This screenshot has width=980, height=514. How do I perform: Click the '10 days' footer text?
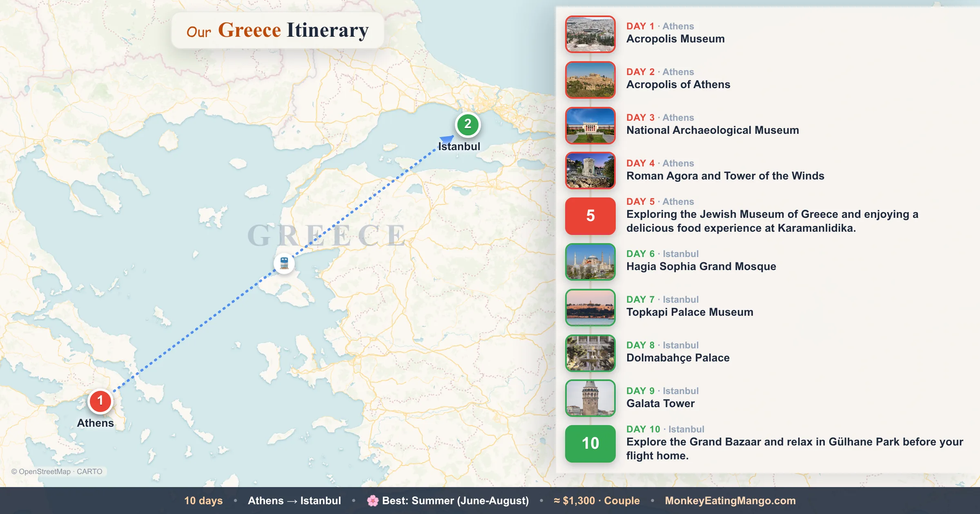click(203, 501)
